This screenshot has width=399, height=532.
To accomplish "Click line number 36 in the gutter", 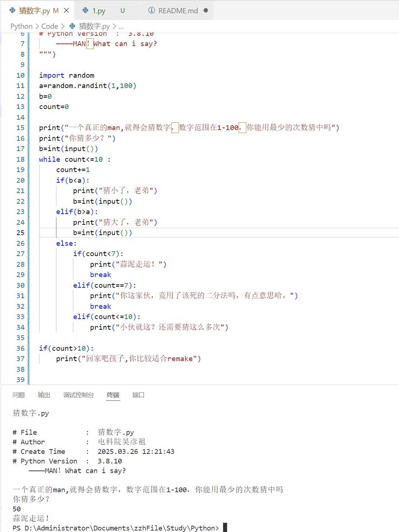I will point(20,348).
